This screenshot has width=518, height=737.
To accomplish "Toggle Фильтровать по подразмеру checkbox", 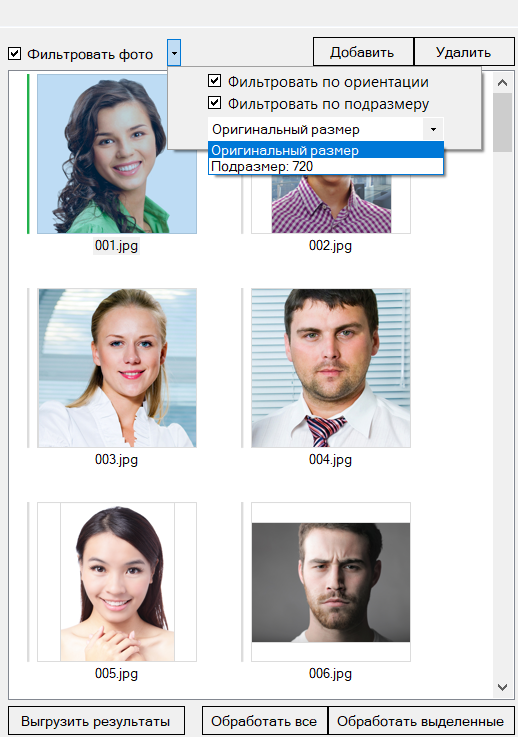I will pos(214,102).
